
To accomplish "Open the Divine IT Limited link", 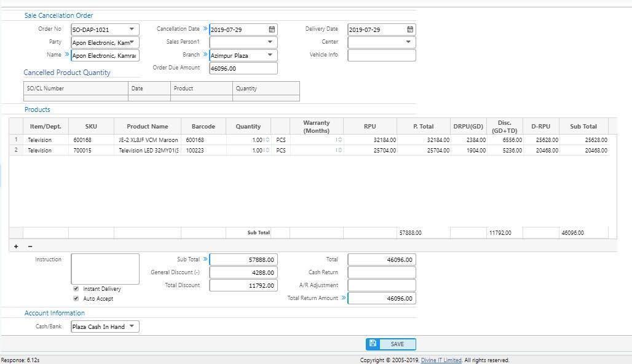I will click(441, 360).
